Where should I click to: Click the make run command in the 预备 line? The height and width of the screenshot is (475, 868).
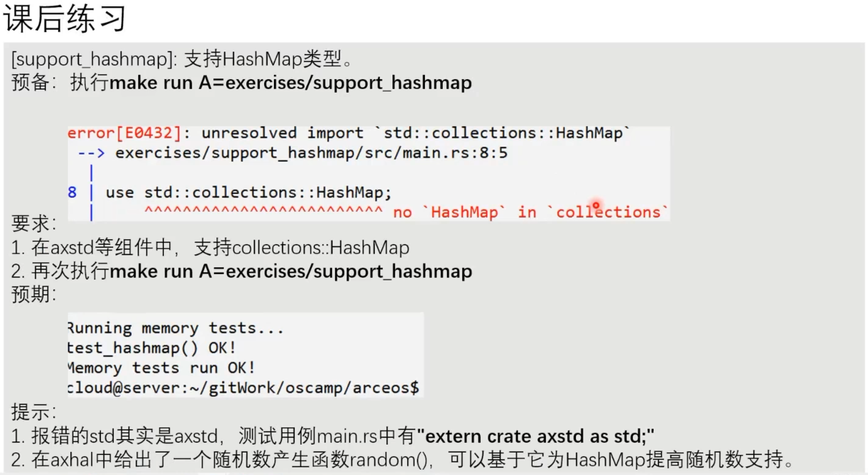tap(290, 83)
